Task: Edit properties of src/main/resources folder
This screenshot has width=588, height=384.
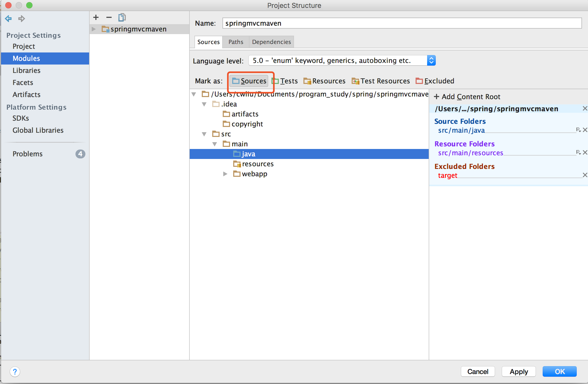Action: pos(578,152)
